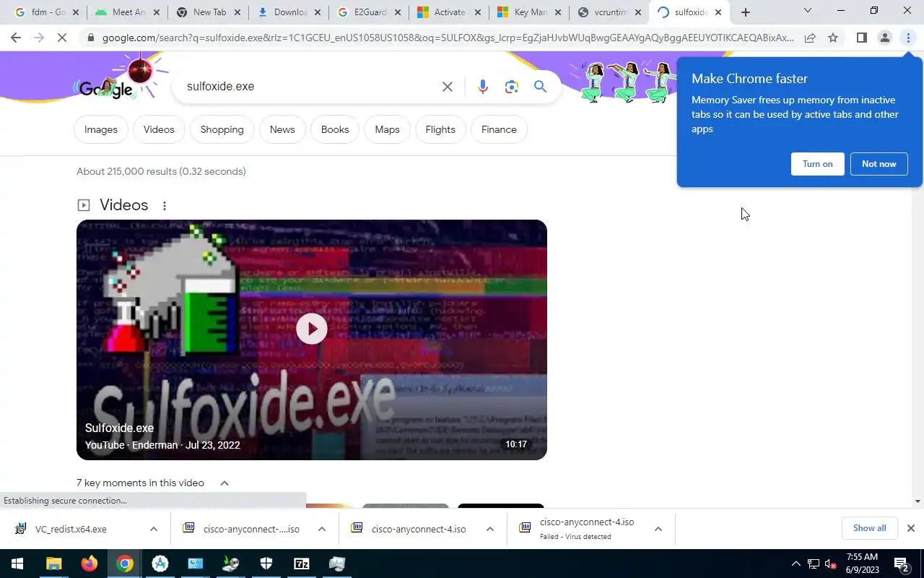Open network status in tray
Screen dimensions: 924x578
(814, 564)
